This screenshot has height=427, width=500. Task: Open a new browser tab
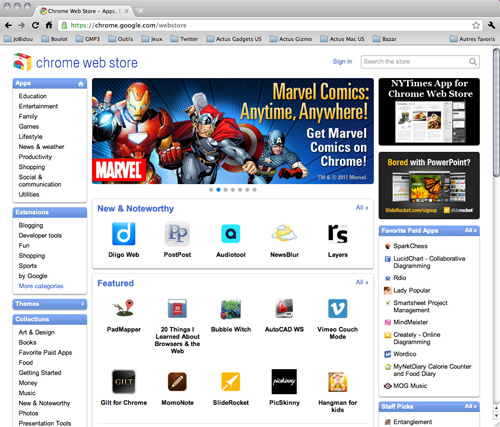pyautogui.click(x=141, y=11)
